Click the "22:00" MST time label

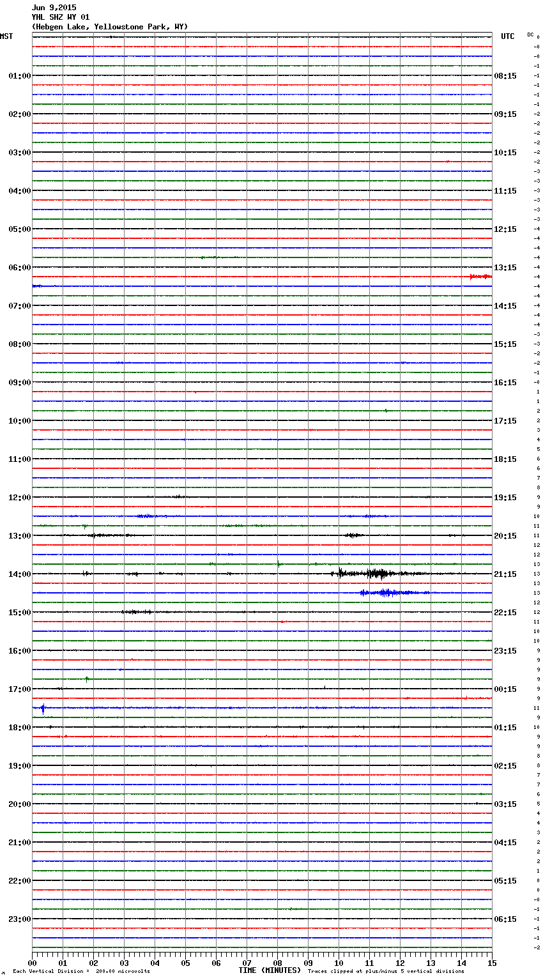[x=20, y=881]
